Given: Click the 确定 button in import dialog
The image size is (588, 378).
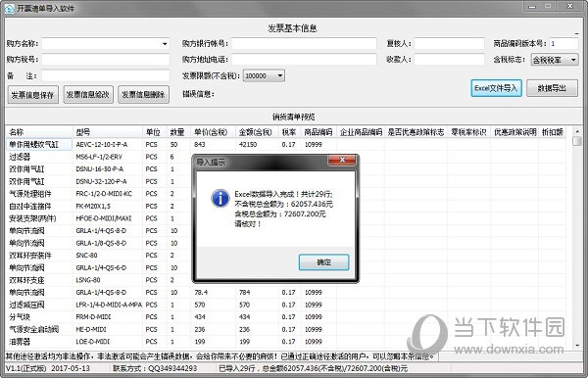Looking at the screenshot, I should click(x=323, y=262).
